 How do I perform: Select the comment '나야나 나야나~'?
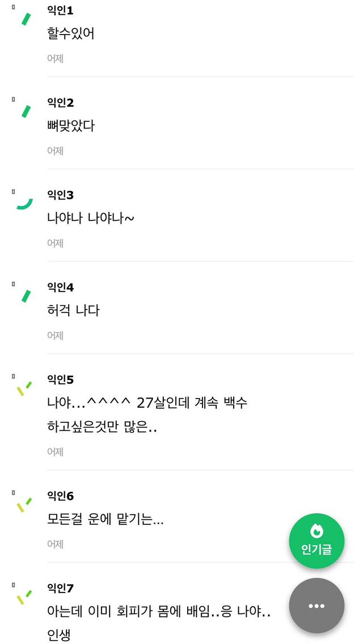[x=91, y=218]
